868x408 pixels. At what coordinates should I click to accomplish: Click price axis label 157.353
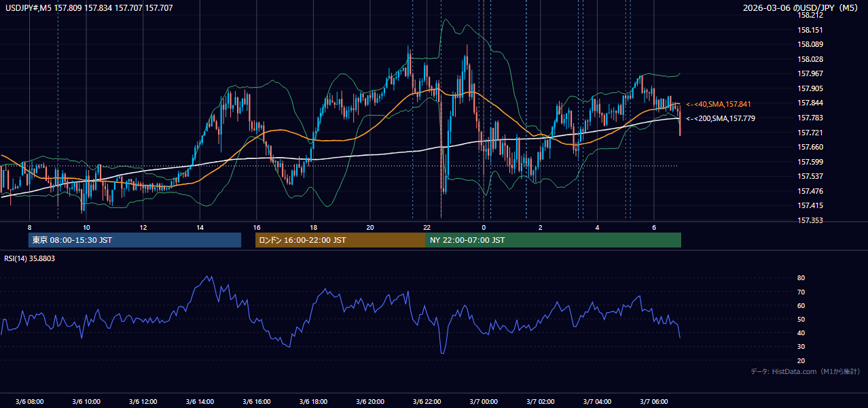pyautogui.click(x=811, y=220)
